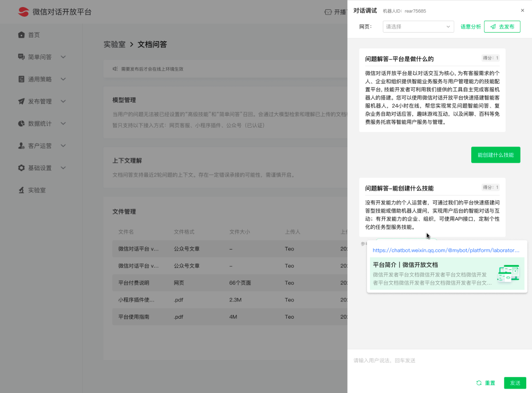Click the 发布管理 paper plane icon
Screen dimensions: 532x393
pyautogui.click(x=21, y=101)
